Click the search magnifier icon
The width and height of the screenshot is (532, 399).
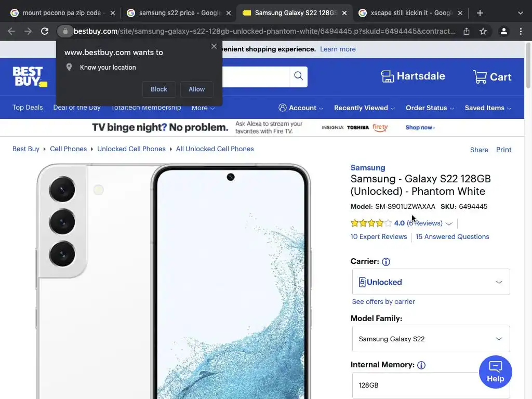299,76
